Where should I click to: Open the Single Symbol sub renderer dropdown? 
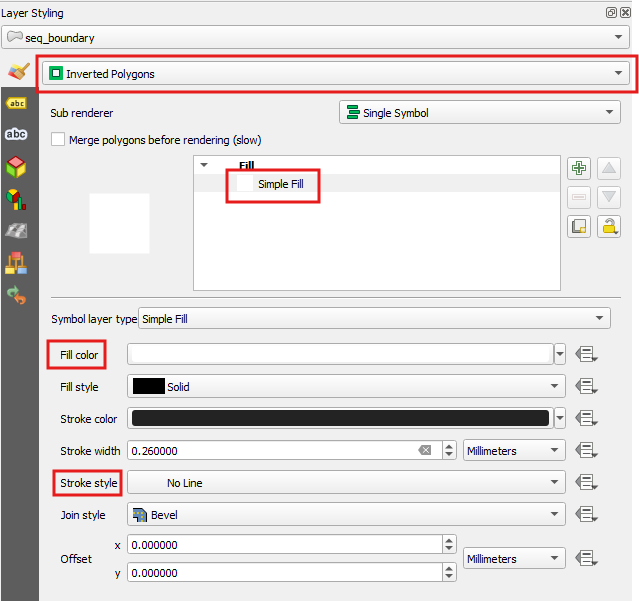click(480, 113)
